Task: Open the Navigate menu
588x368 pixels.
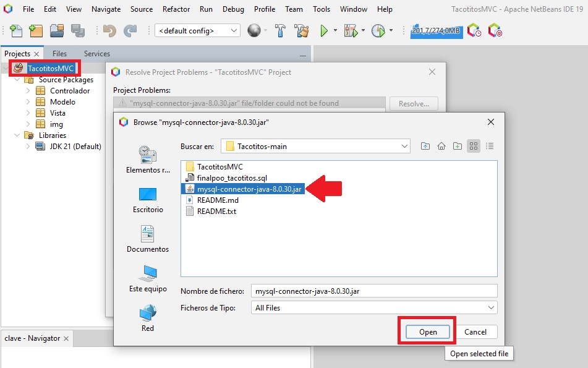Action: (x=106, y=9)
